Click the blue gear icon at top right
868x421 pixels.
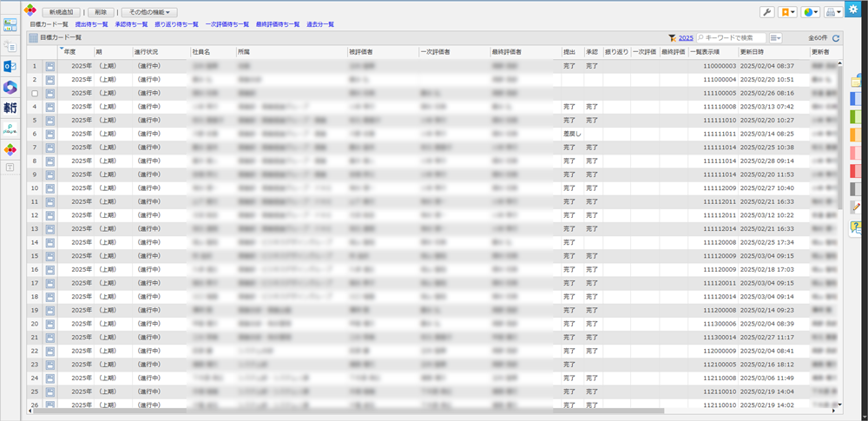tap(853, 10)
